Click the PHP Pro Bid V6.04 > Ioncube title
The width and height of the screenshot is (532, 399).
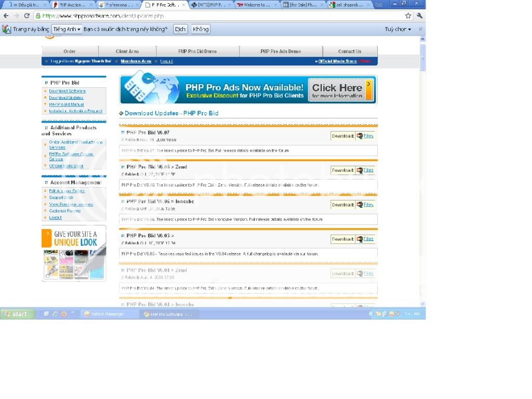[x=160, y=304]
